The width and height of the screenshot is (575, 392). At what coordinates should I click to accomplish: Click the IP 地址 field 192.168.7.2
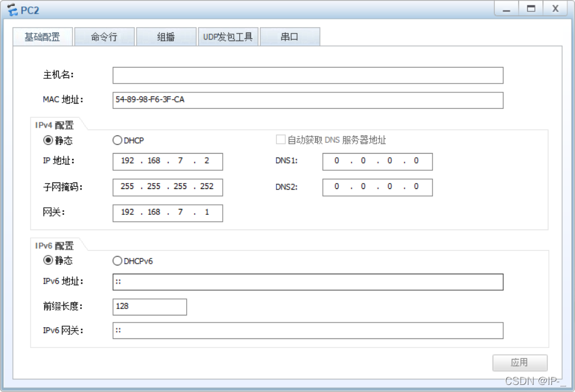pyautogui.click(x=167, y=161)
